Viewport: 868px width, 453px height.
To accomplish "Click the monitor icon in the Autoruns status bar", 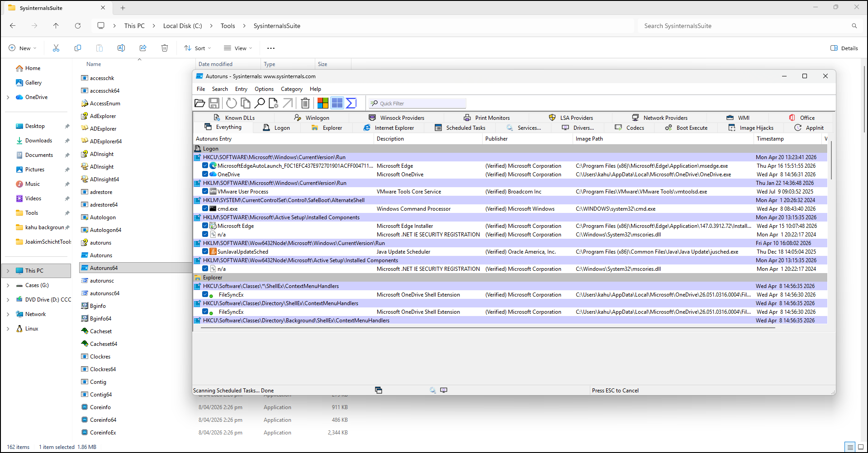I will pos(444,390).
